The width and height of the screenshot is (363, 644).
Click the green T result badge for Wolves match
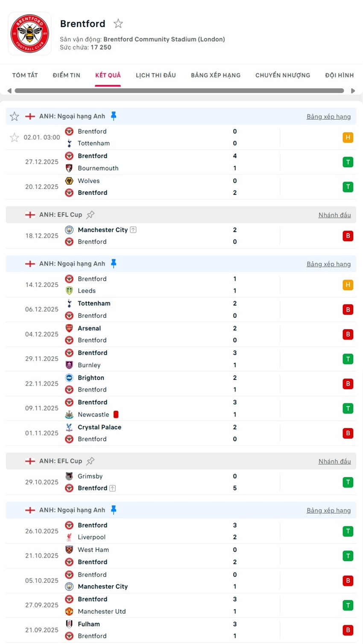tap(348, 187)
